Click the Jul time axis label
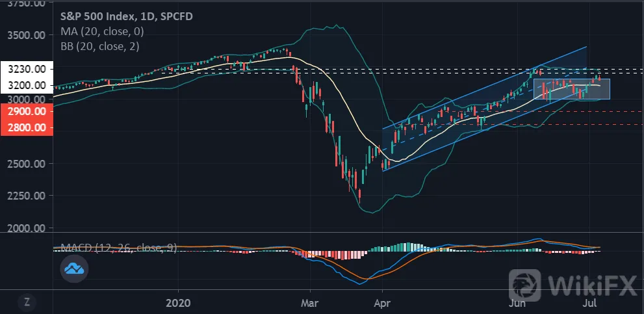This screenshot has width=644, height=314. coord(590,303)
